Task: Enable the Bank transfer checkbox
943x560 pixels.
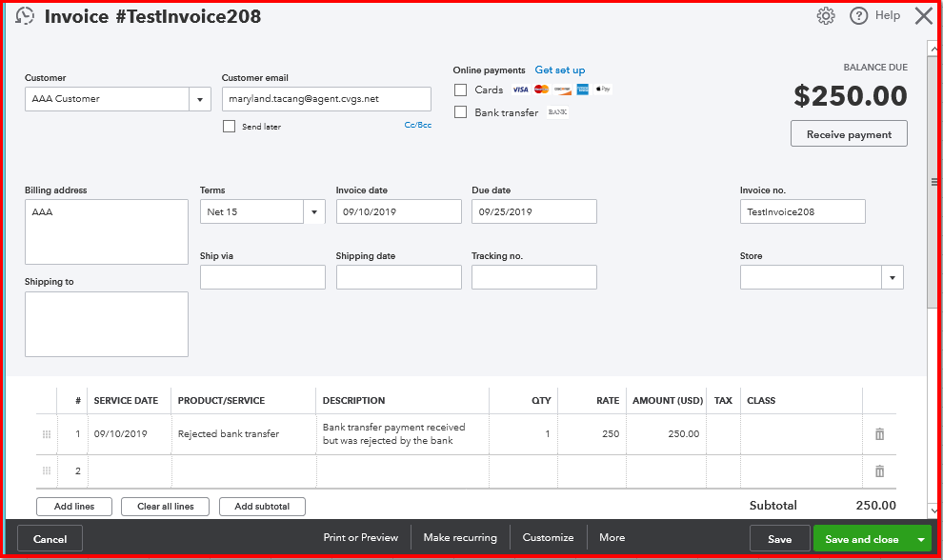Action: click(461, 111)
